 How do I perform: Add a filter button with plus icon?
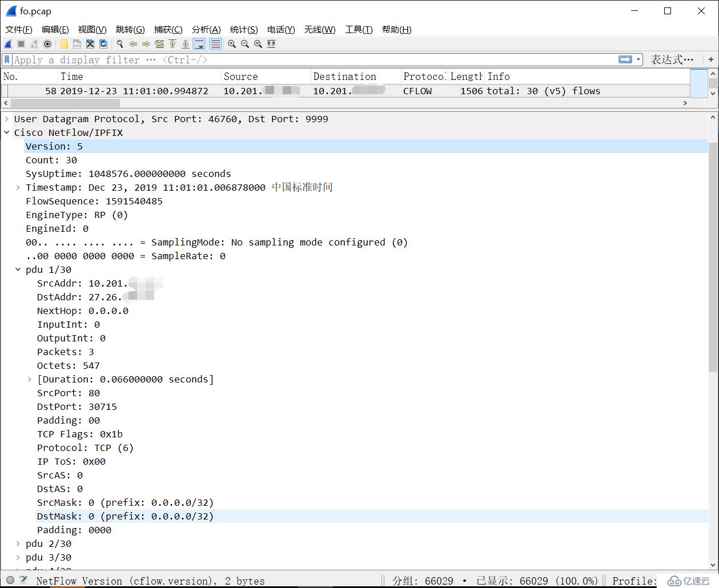(711, 59)
